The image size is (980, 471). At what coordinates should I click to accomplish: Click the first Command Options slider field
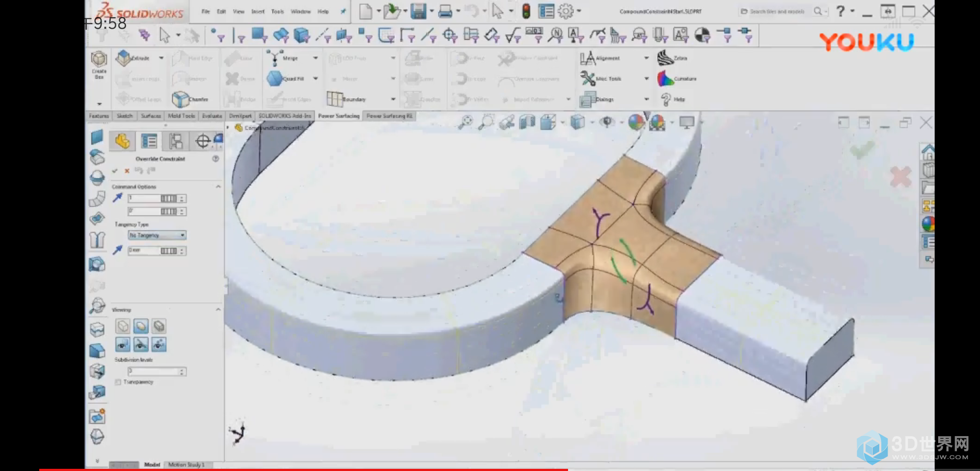coord(157,198)
